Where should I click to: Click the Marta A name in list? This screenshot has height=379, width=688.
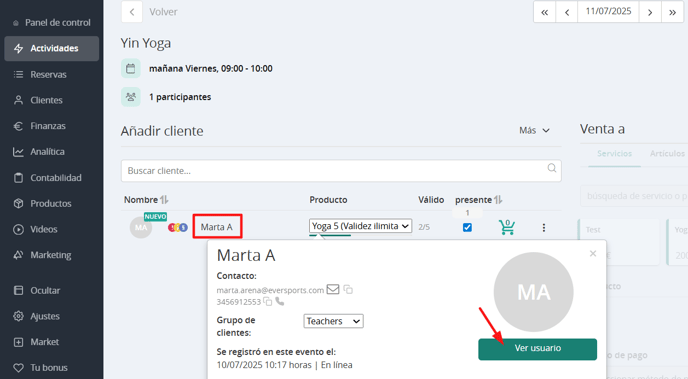pos(217,227)
